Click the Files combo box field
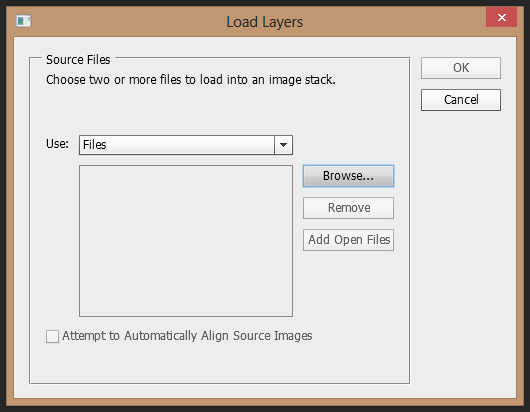This screenshot has height=412, width=530. (186, 145)
